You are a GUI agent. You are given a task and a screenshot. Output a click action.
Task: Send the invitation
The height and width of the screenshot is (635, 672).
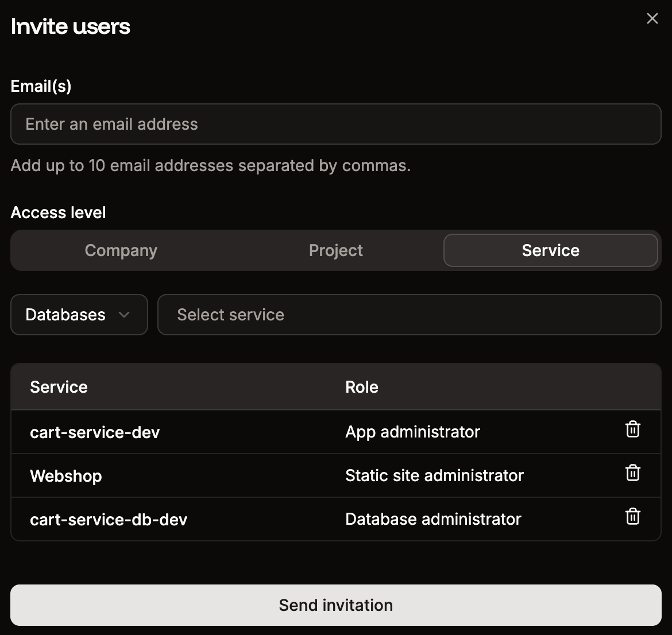tap(335, 605)
